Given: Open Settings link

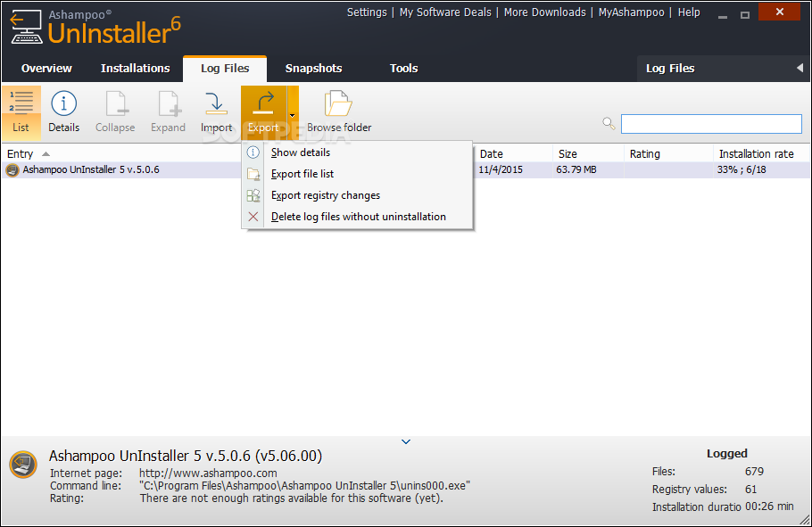Looking at the screenshot, I should point(367,12).
